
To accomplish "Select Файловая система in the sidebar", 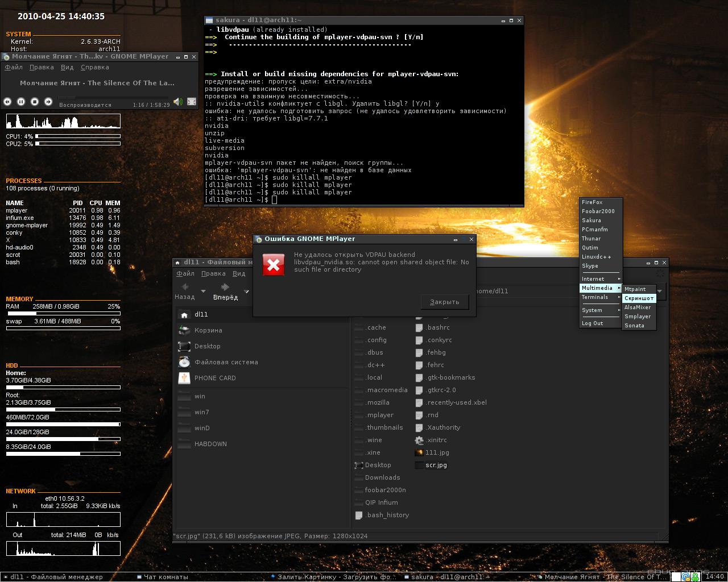I will point(226,362).
